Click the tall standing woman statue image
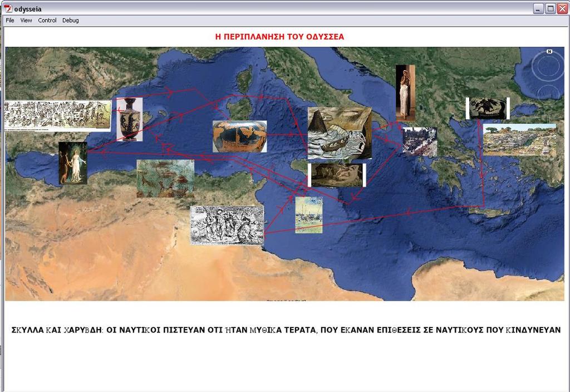 click(405, 93)
